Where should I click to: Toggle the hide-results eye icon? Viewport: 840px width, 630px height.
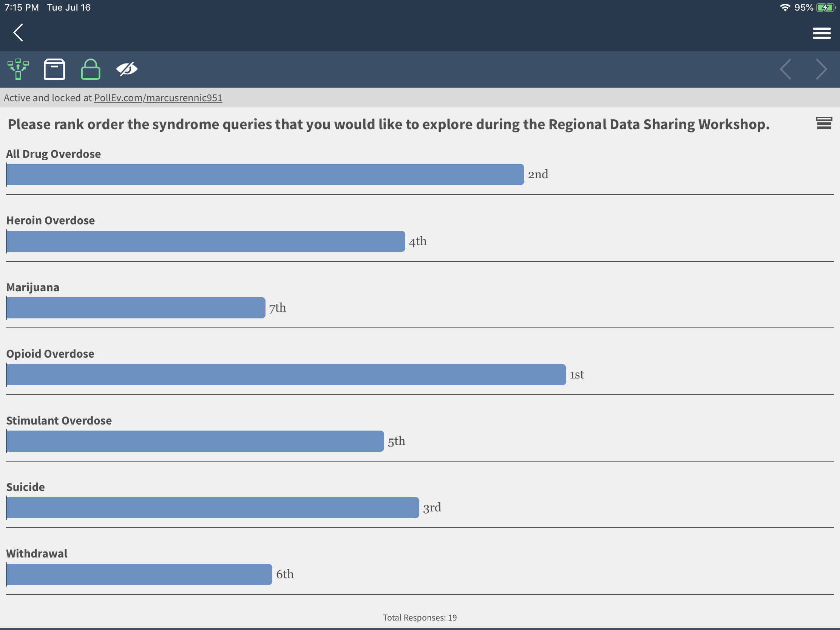(127, 69)
